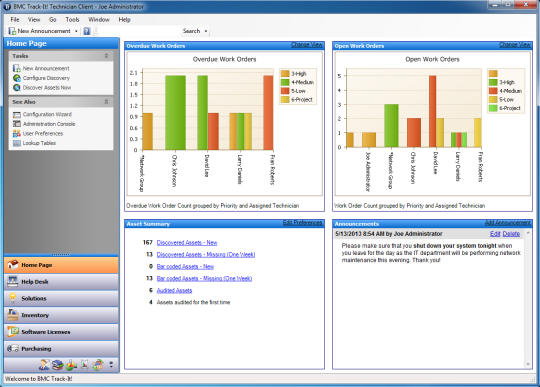Image resolution: width=540 pixels, height=387 pixels.
Task: Click the bar chart with pie icon in strip
Action: tap(71, 365)
